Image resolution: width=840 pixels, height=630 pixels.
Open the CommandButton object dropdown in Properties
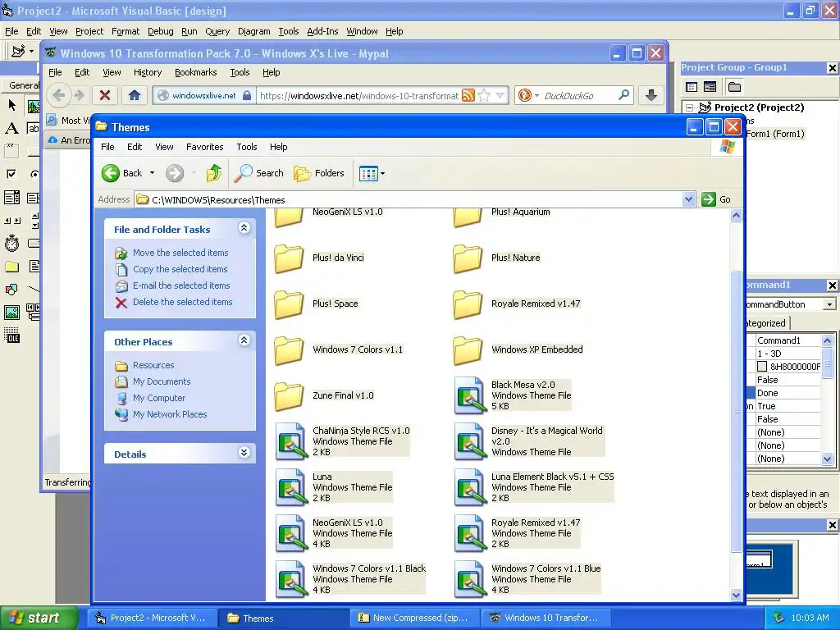click(x=829, y=304)
